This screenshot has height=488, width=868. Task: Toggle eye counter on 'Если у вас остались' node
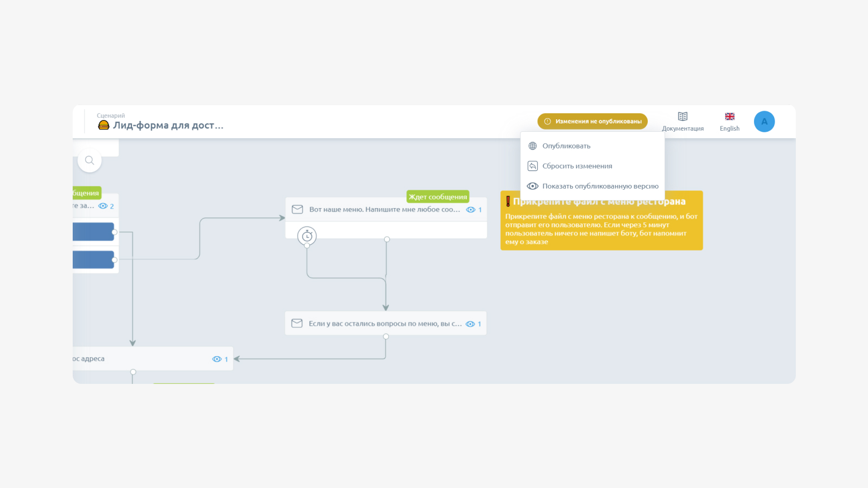[x=474, y=324]
